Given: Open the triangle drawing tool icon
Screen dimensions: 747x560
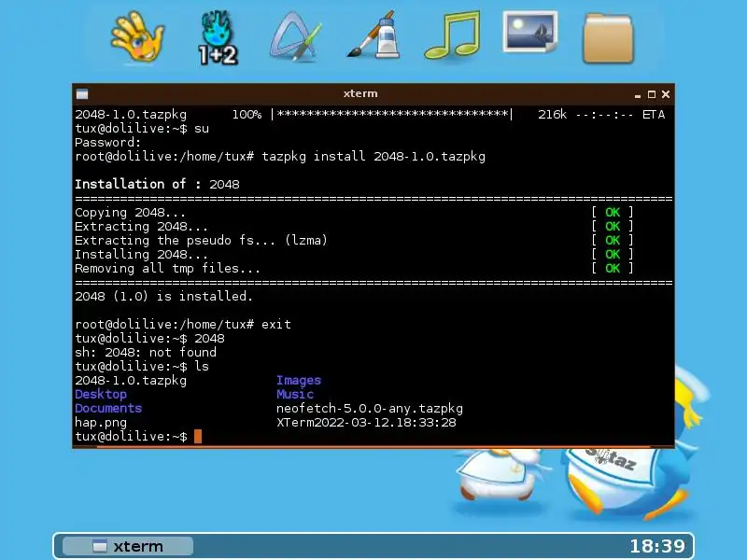Looking at the screenshot, I should 295,37.
